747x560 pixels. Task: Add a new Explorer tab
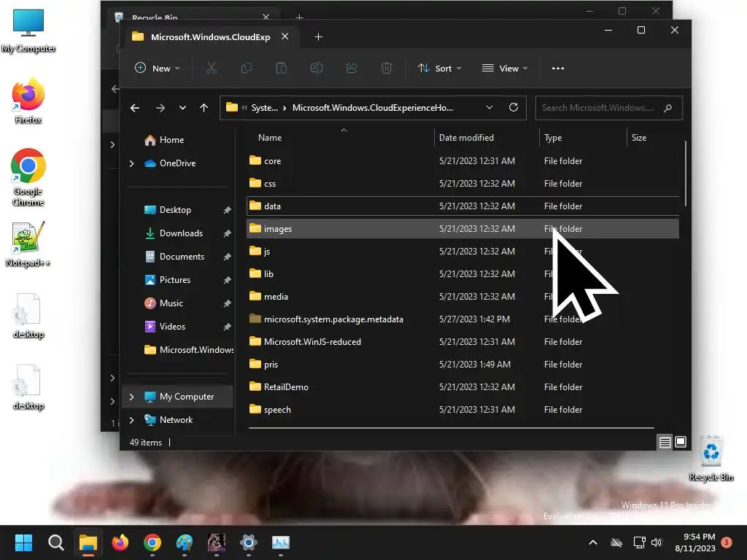click(x=318, y=36)
